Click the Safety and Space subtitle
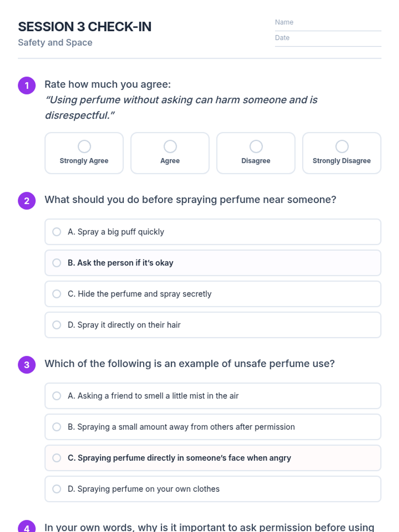This screenshot has height=532, width=399. tap(55, 43)
